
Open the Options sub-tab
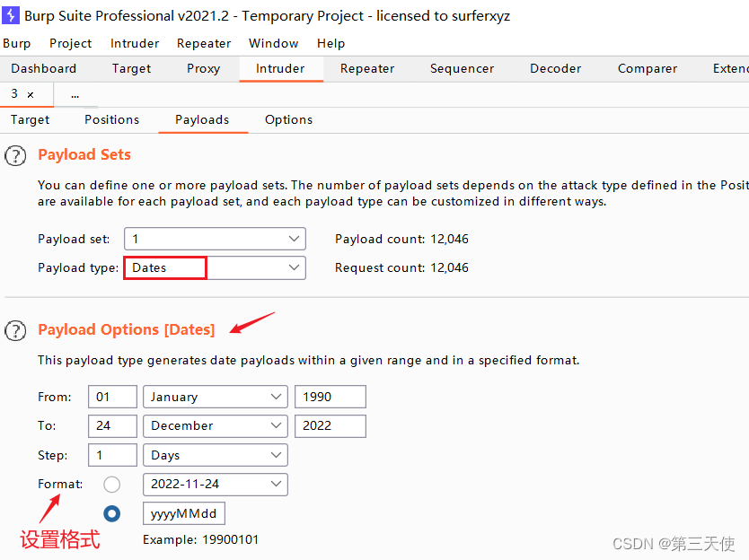[x=288, y=120]
